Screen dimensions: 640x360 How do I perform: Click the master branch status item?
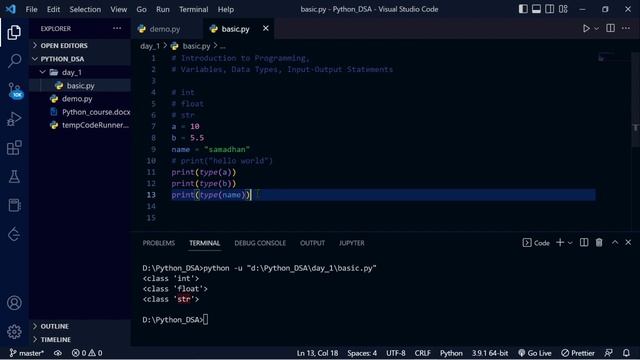pyautogui.click(x=26, y=353)
